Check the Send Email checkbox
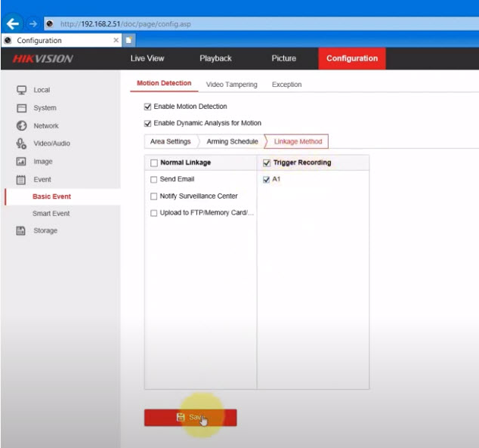Viewport: 479px width, 448px height. [x=154, y=179]
